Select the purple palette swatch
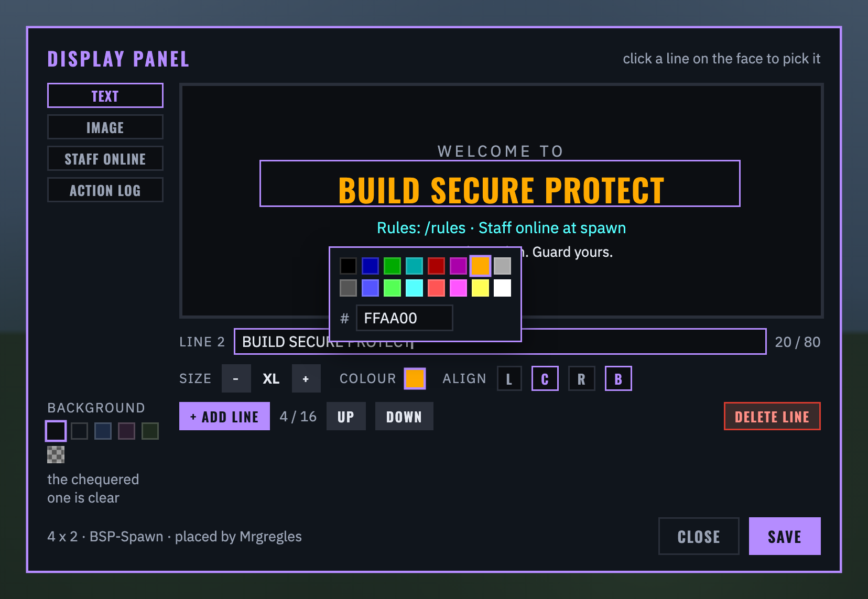The image size is (868, 599). coord(458,266)
